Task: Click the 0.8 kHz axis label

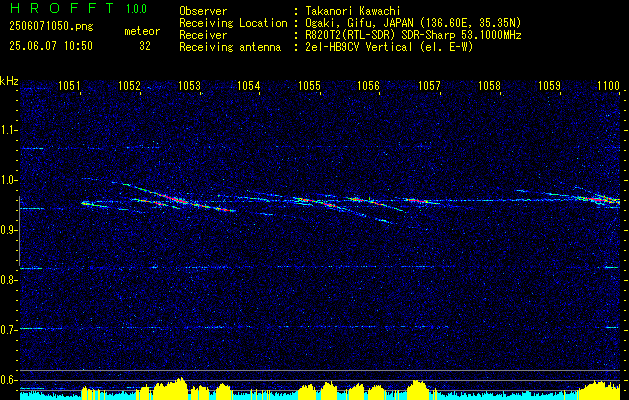Action: pos(8,280)
